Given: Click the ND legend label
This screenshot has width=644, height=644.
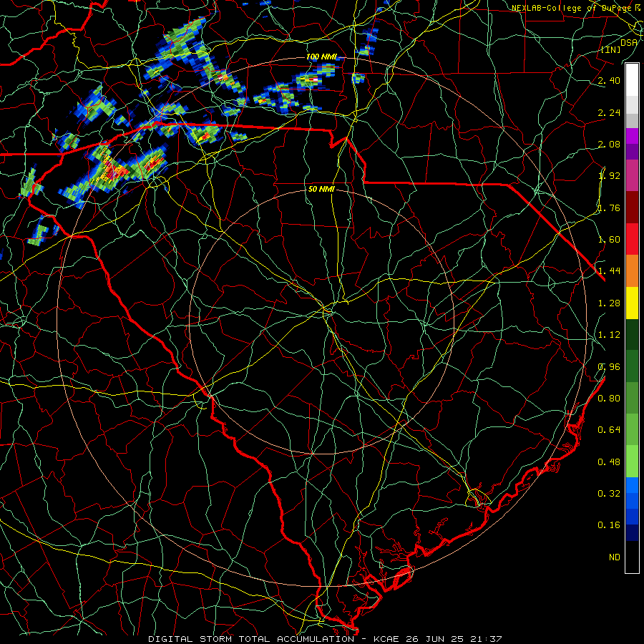Looking at the screenshot, I should click(615, 557).
